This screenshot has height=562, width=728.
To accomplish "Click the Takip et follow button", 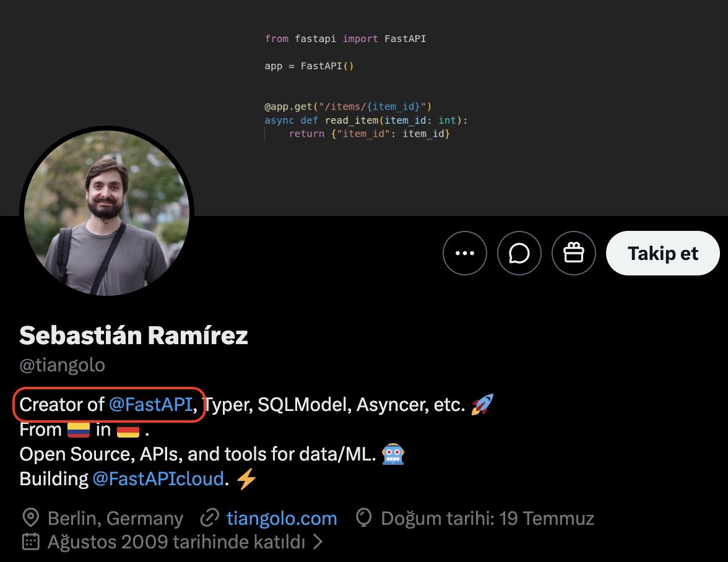I will [x=663, y=253].
